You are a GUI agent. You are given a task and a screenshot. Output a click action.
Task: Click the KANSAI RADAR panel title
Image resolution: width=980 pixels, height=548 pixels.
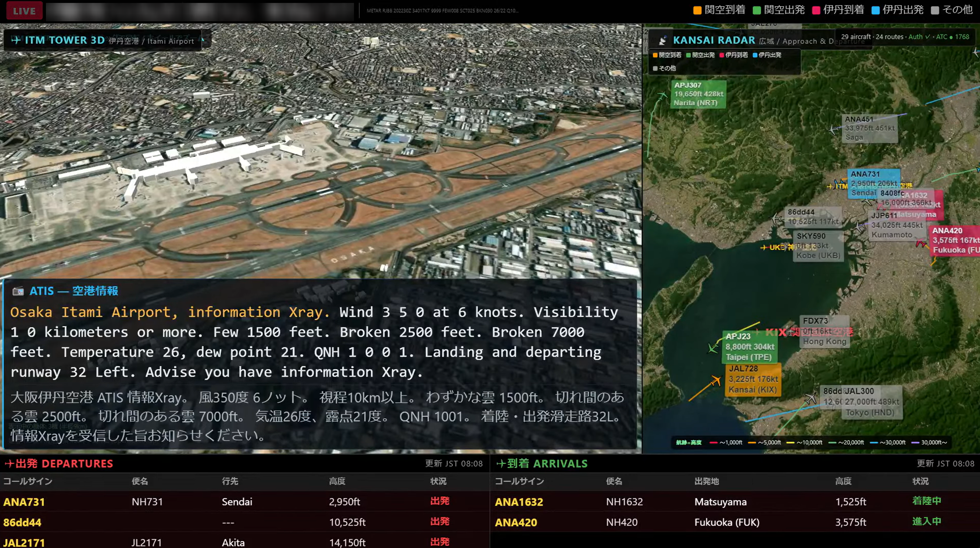[x=714, y=40]
